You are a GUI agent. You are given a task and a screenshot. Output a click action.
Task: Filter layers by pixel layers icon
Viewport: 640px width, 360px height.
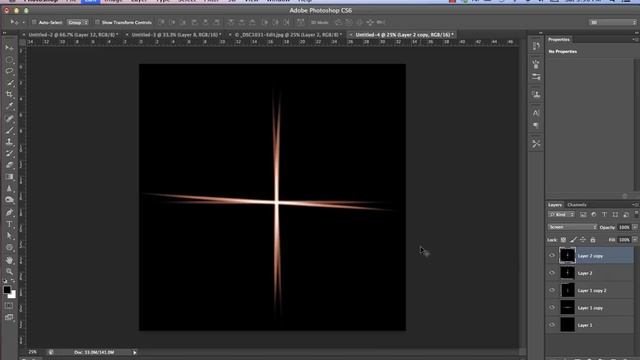tap(583, 214)
